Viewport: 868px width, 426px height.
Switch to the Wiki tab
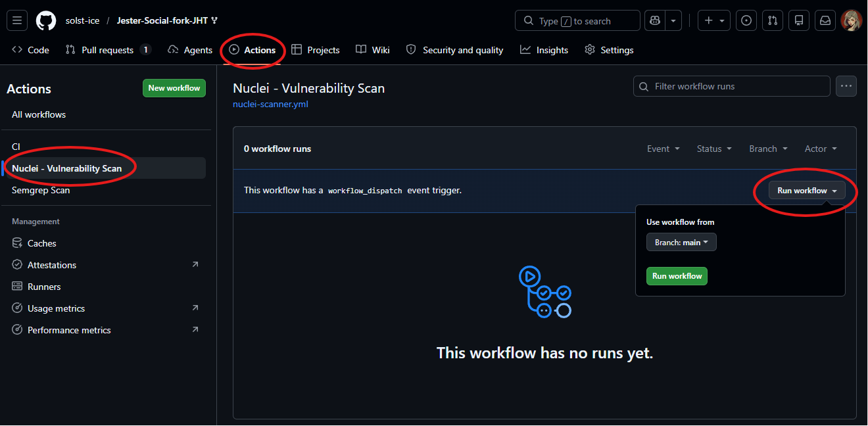pos(373,50)
